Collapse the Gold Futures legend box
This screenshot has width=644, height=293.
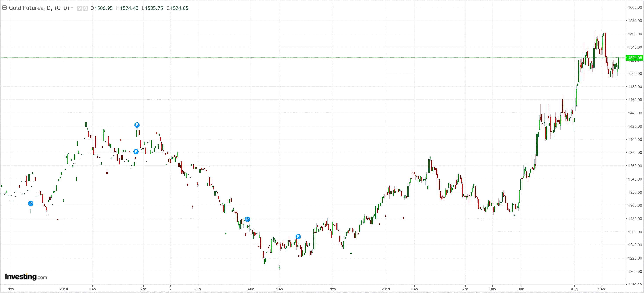point(5,8)
